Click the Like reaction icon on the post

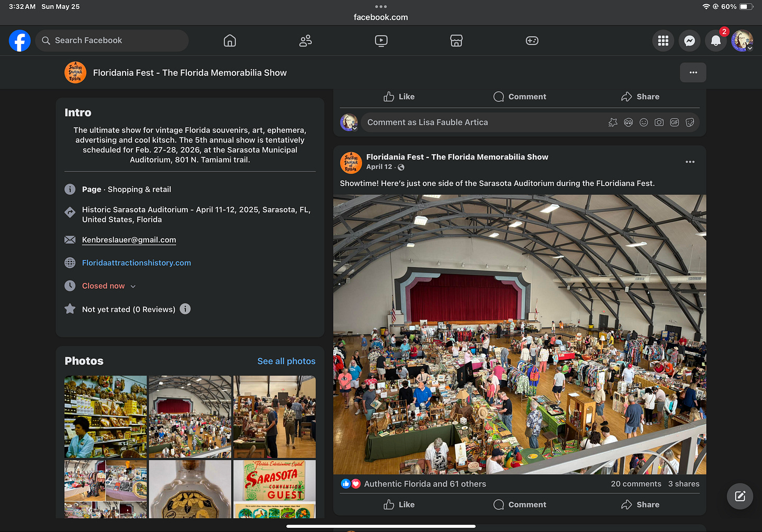click(x=345, y=484)
